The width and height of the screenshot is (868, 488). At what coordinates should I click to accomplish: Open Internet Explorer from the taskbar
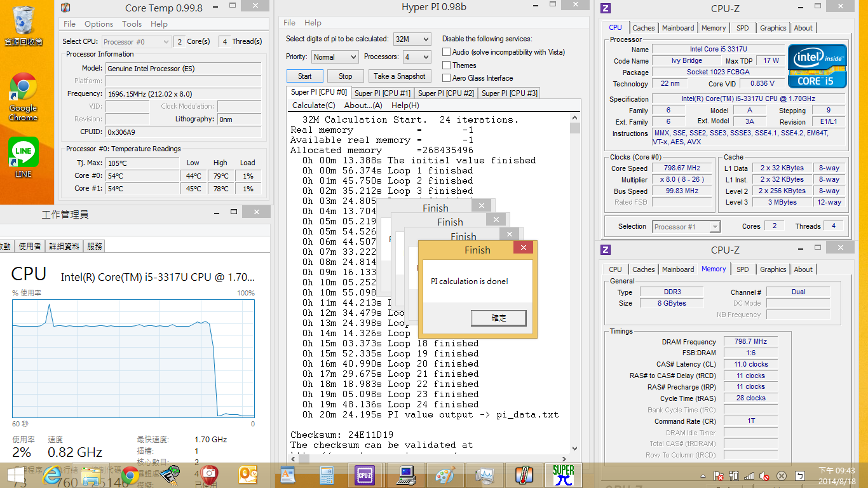coord(53,474)
